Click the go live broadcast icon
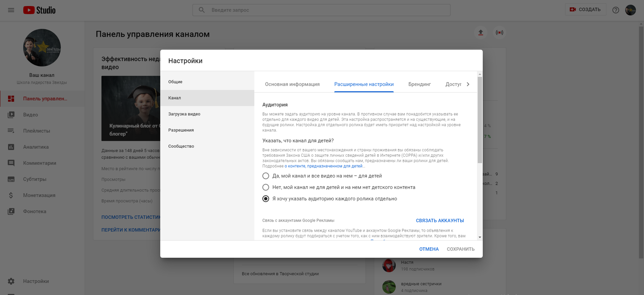 tap(499, 32)
